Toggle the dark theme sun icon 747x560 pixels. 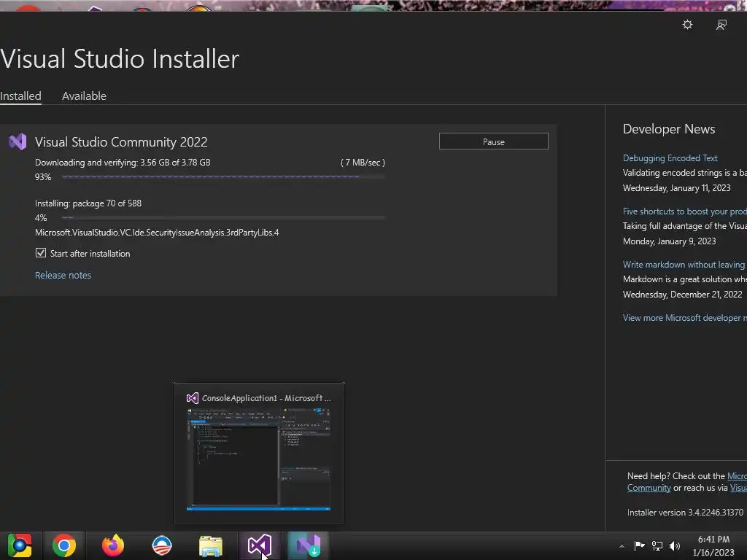687,25
